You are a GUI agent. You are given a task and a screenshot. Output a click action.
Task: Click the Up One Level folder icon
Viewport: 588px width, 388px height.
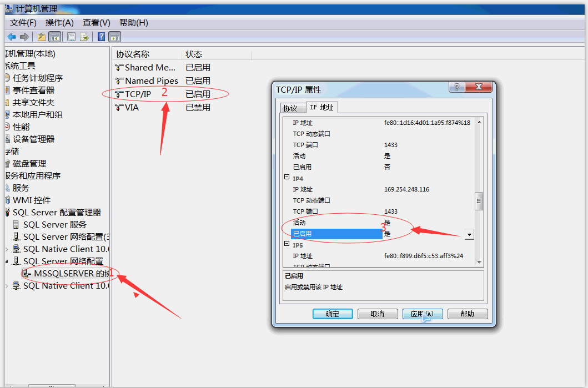[x=42, y=37]
